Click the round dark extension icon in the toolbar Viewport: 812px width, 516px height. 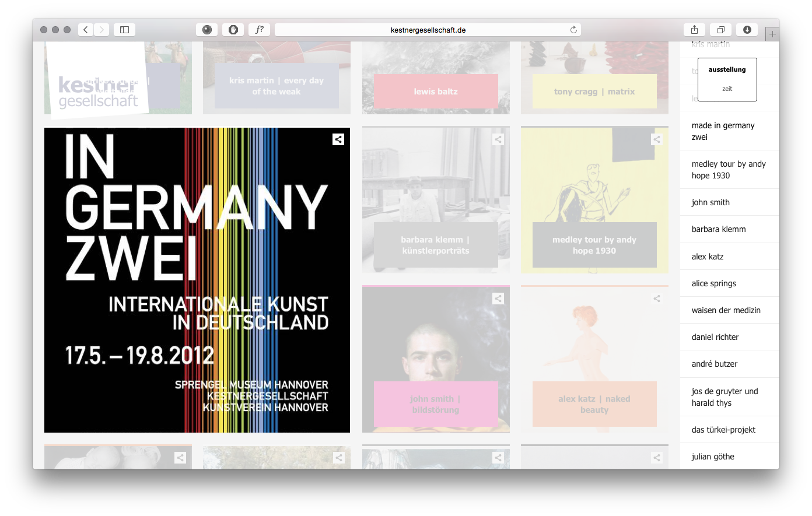207,30
